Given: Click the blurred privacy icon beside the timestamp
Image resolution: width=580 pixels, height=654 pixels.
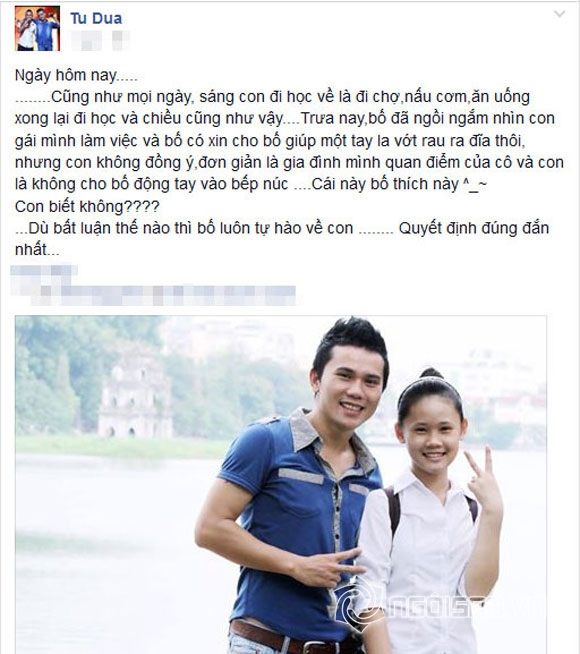Looking at the screenshot, I should 121,41.
